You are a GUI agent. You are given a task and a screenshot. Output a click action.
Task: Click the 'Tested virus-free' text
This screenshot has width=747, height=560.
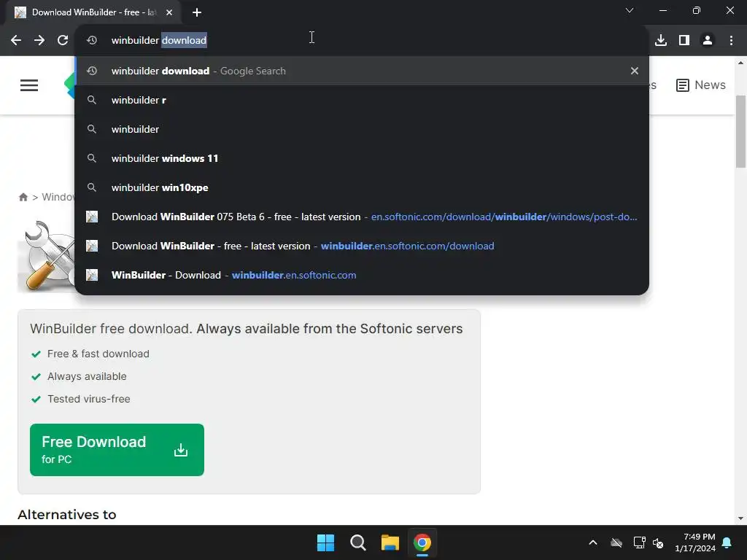click(88, 399)
